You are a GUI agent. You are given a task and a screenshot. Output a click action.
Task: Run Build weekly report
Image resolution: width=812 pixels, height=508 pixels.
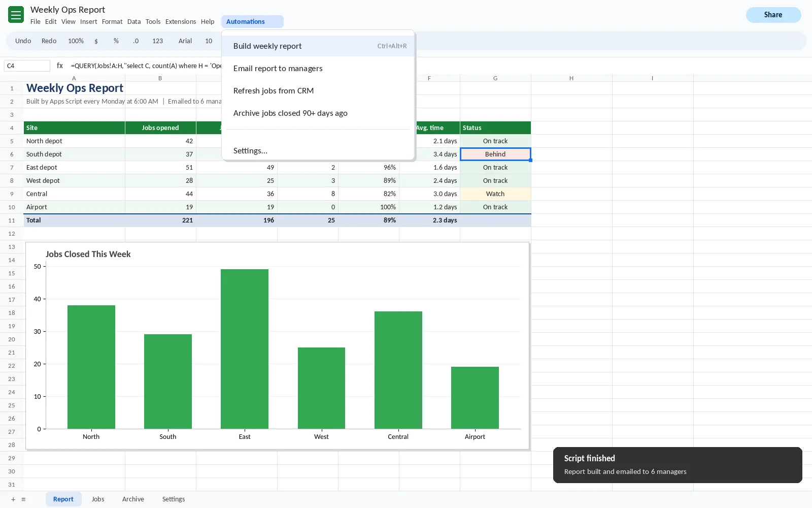(x=318, y=46)
